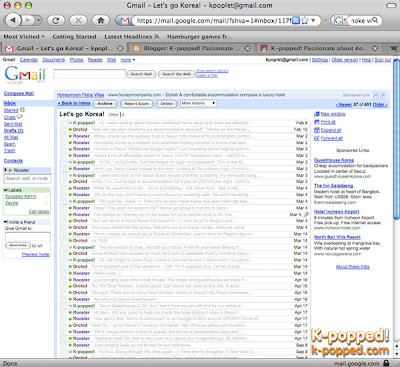
Task: Delete the conversation with Delete button
Action: point(167,104)
